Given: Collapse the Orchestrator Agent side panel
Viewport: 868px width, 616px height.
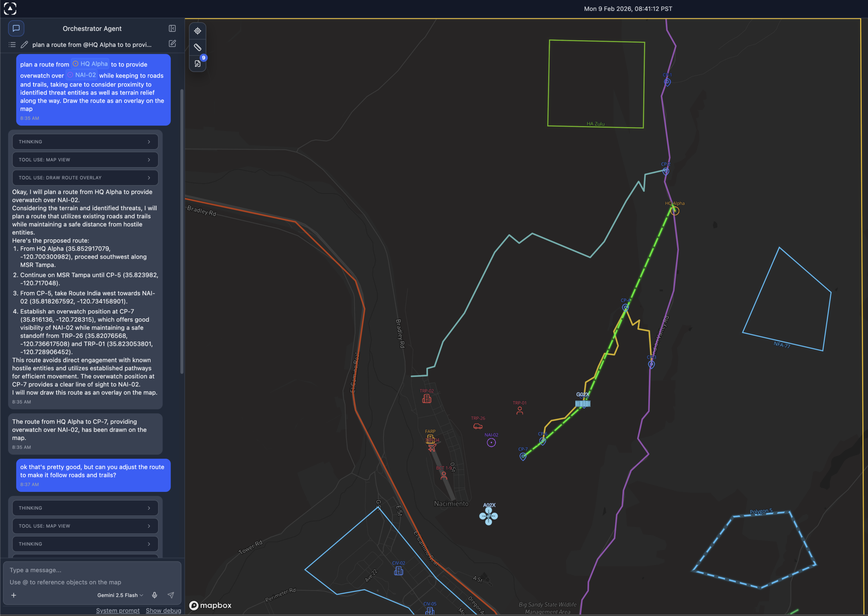Looking at the screenshot, I should 172,28.
